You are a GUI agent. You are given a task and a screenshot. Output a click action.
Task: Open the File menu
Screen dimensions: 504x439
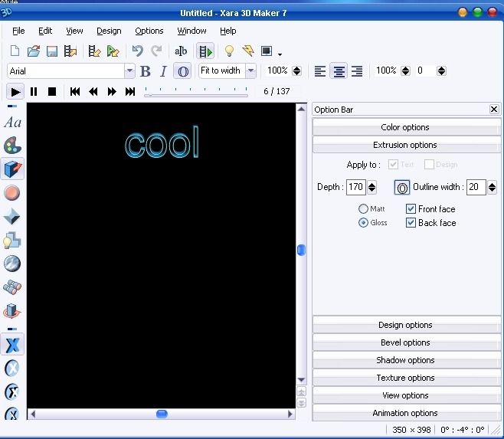tap(18, 31)
